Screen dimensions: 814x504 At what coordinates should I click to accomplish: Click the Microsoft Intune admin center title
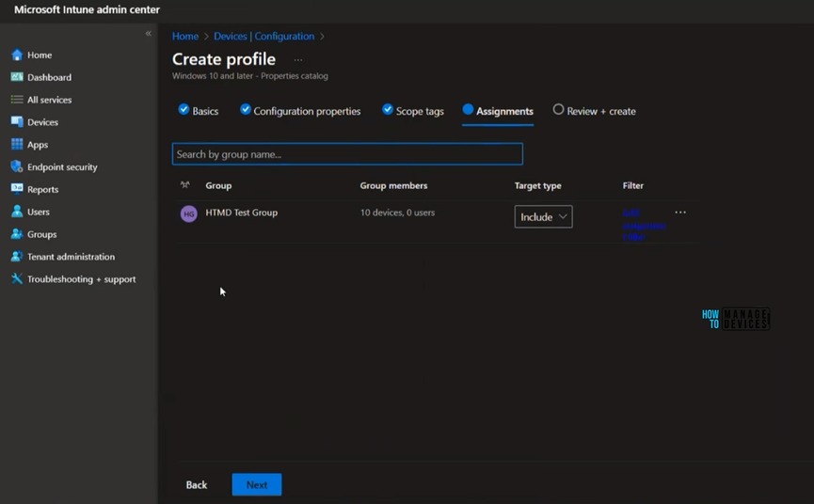pos(87,9)
